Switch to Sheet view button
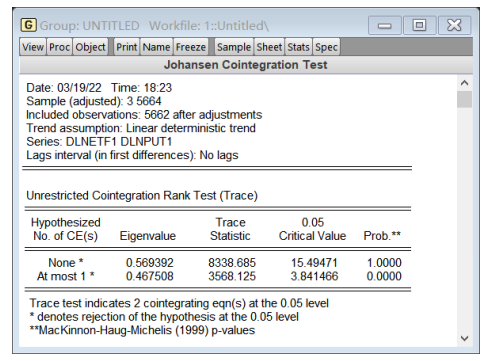The height and width of the screenshot is (361, 503). [269, 47]
